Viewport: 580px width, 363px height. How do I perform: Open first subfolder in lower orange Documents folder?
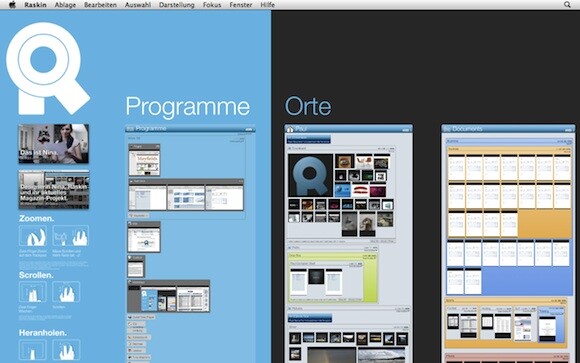coord(461,323)
